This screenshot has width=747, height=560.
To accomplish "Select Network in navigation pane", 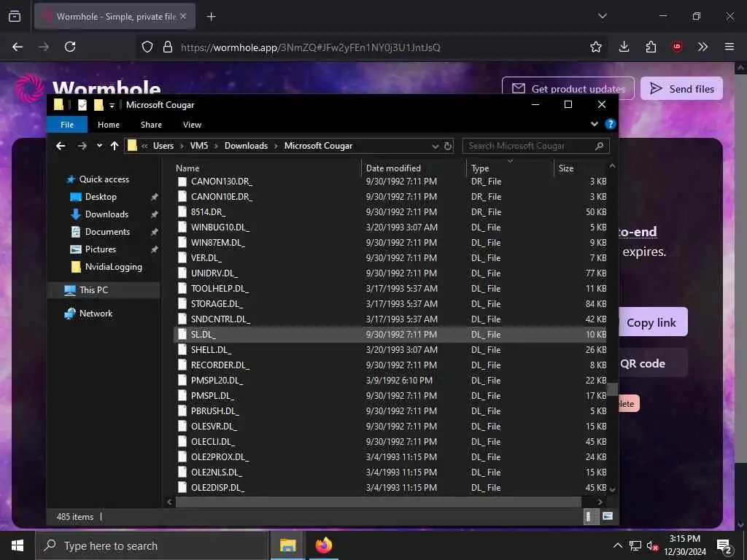I will (96, 314).
